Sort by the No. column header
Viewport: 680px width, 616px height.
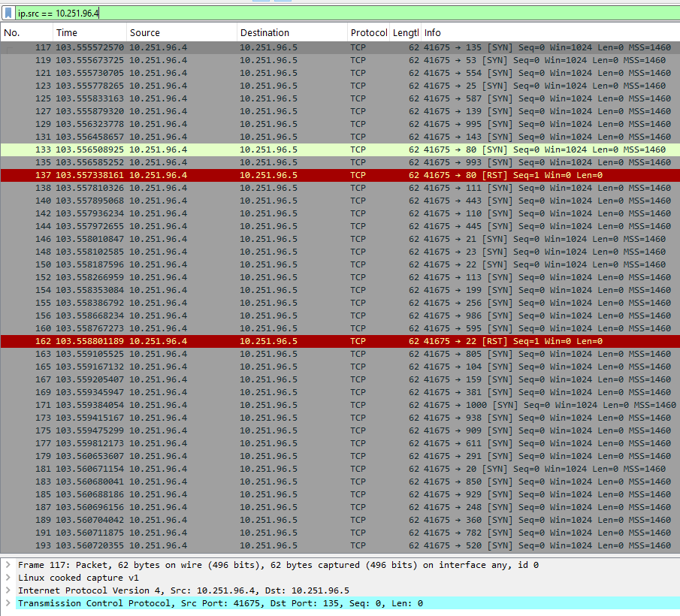pyautogui.click(x=27, y=32)
